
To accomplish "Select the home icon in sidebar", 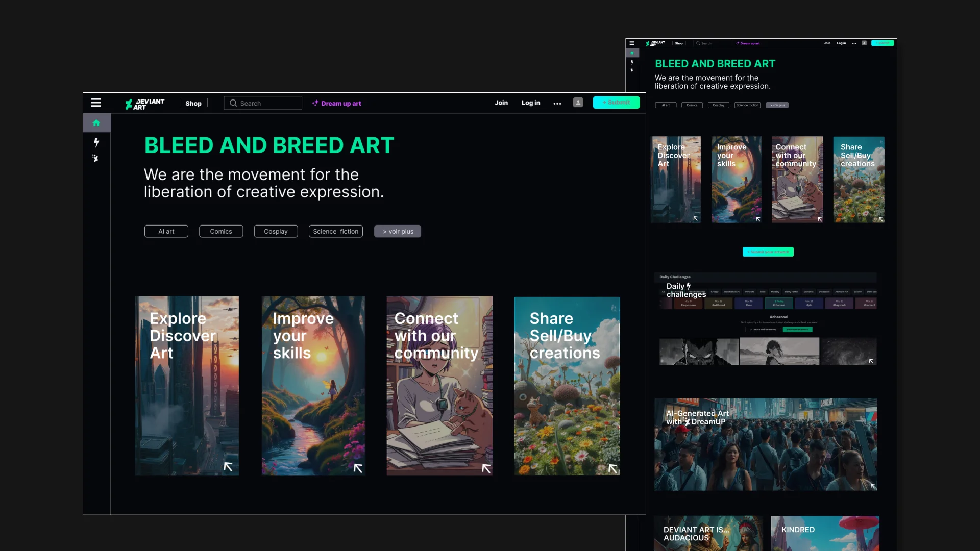I will point(96,123).
